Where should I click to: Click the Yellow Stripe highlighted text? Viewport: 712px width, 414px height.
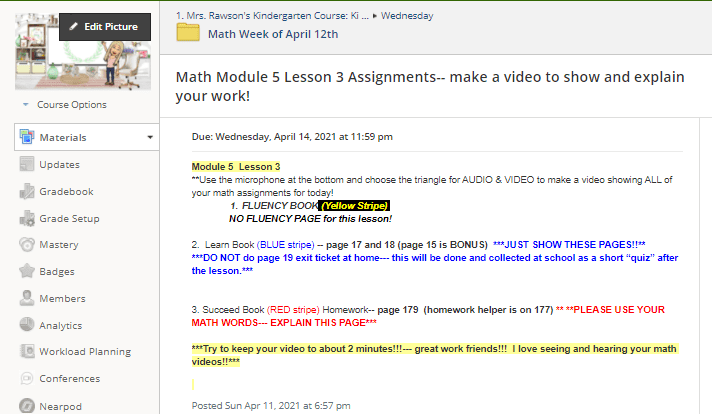(x=354, y=206)
